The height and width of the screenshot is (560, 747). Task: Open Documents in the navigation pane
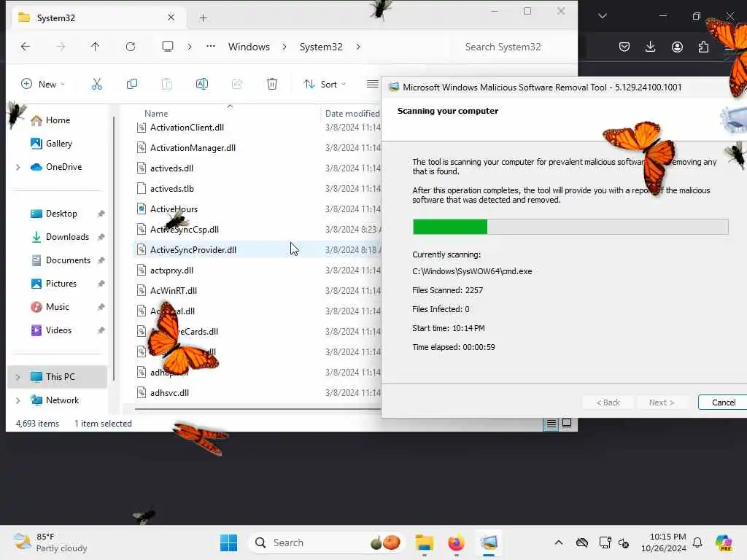click(x=68, y=260)
